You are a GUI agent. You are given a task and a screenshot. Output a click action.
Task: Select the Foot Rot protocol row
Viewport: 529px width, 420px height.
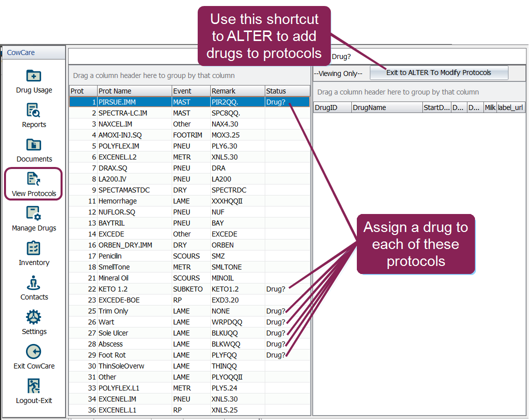[x=189, y=355]
